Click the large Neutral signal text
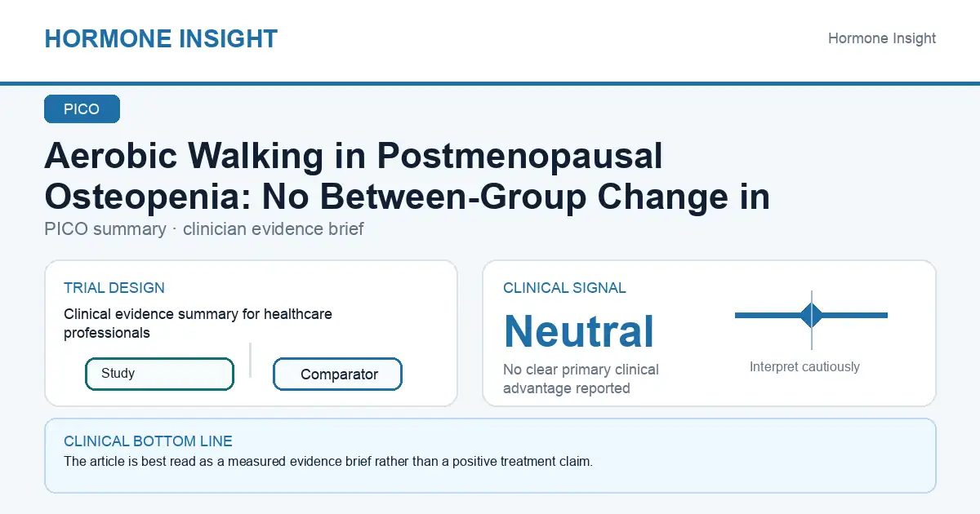 click(x=579, y=331)
